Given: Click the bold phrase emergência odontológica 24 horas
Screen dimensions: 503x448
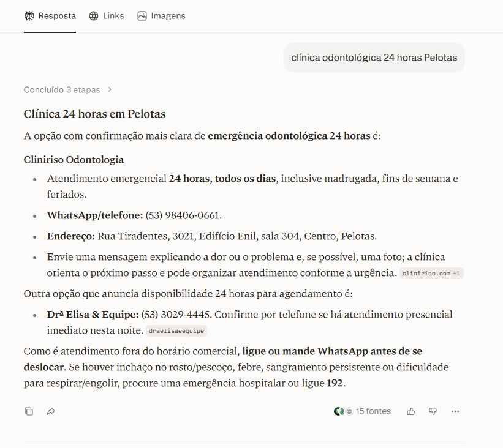Looking at the screenshot, I should (289, 136).
